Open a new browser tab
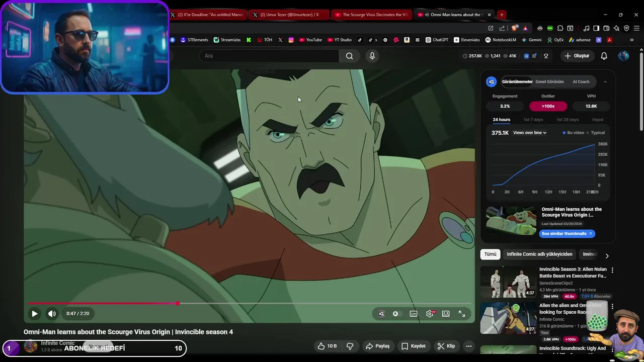Screen dimensions: 644x362 (502, 15)
